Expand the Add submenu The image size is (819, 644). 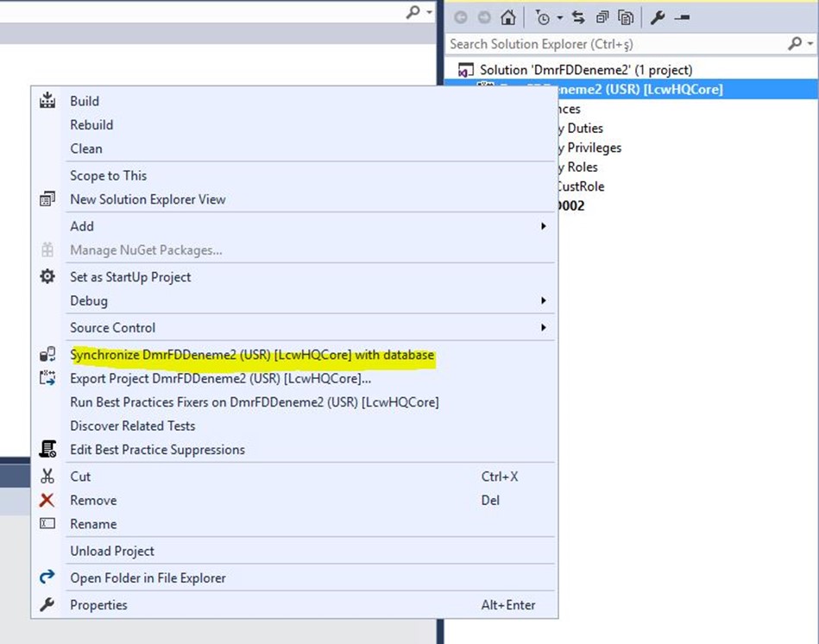coord(543,226)
